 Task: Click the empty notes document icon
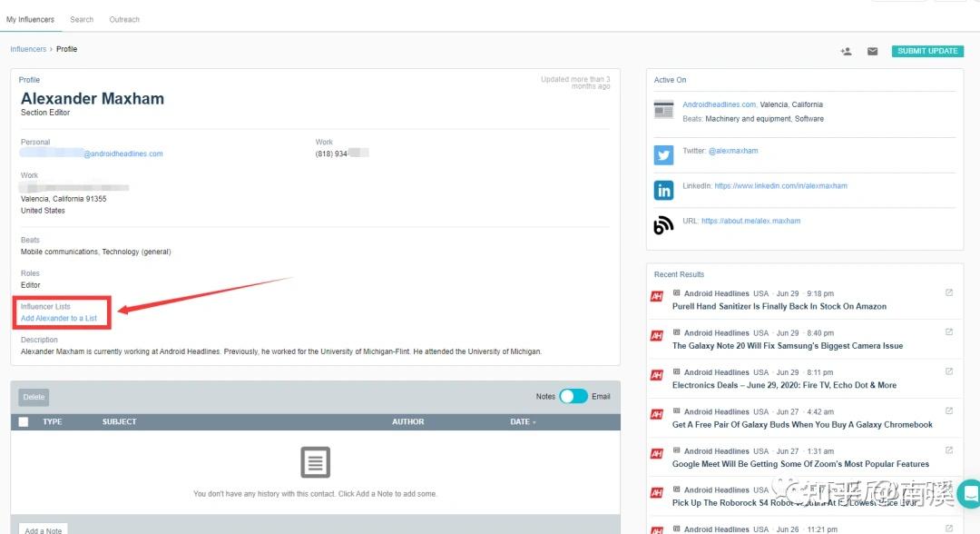(315, 462)
